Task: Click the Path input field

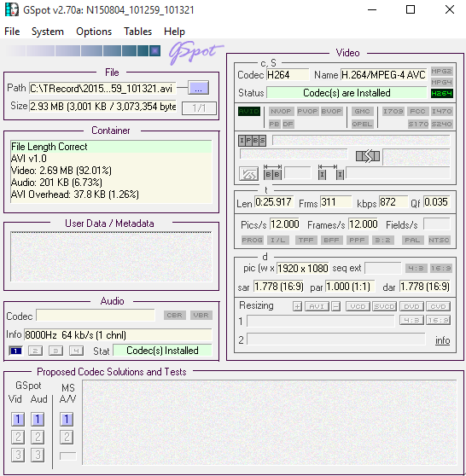Action: coord(102,89)
